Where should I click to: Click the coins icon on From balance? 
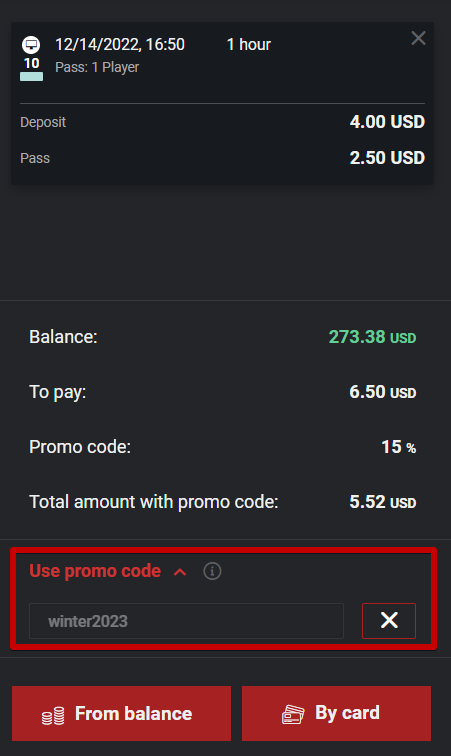click(x=53, y=716)
